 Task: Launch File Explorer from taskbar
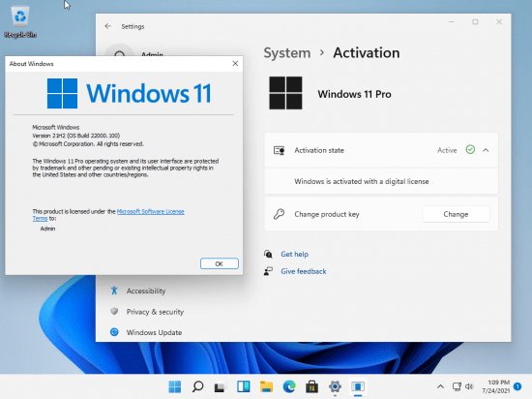pos(266,386)
